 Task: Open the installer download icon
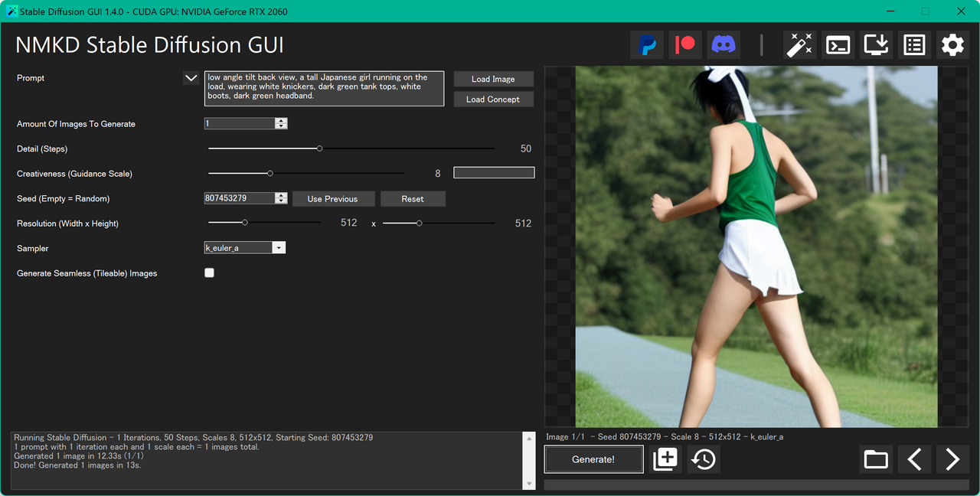(876, 44)
